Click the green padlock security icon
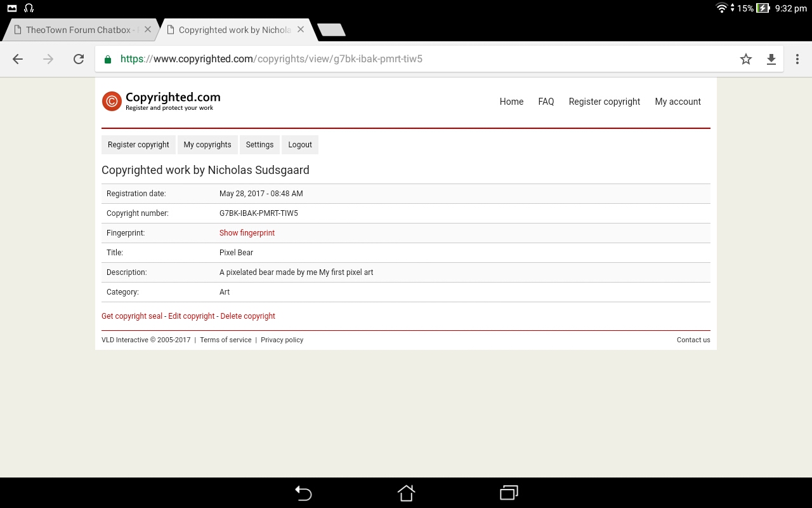Screen dimensions: 812x508 click(x=107, y=59)
